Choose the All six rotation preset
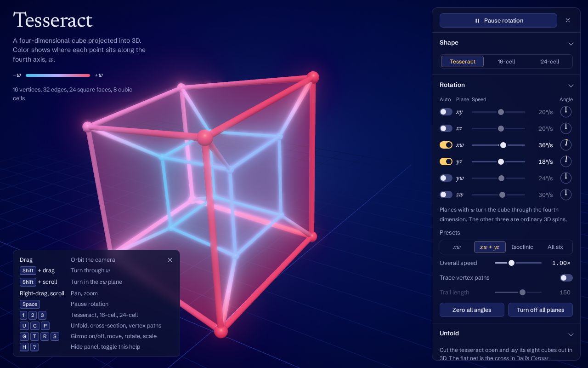588x368 pixels. (x=555, y=247)
